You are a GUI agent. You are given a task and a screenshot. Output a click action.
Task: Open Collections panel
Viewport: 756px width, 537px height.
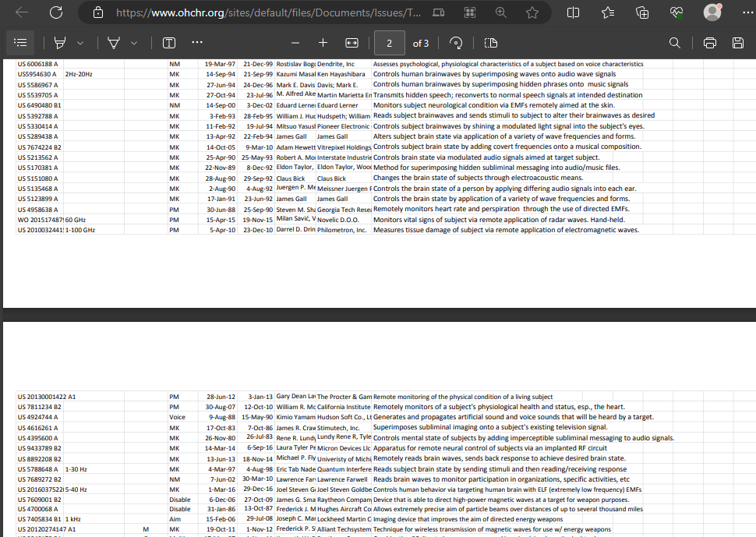click(x=642, y=12)
